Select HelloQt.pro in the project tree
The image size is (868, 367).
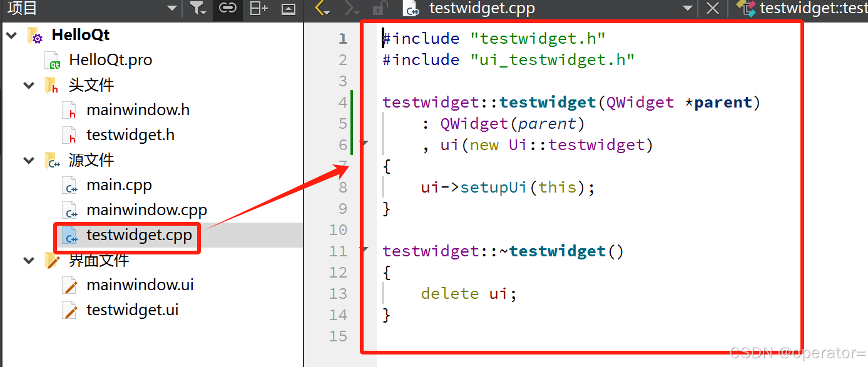[110, 60]
